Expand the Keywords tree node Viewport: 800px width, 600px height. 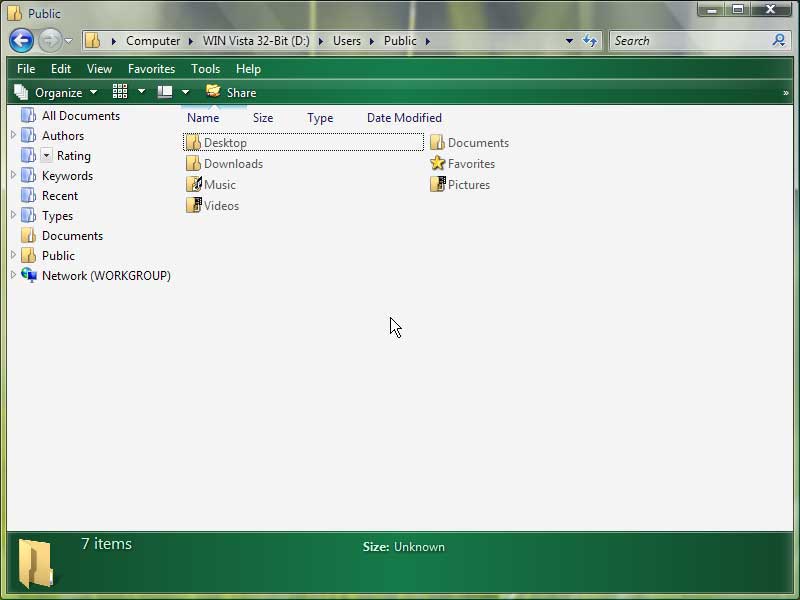tap(13, 174)
